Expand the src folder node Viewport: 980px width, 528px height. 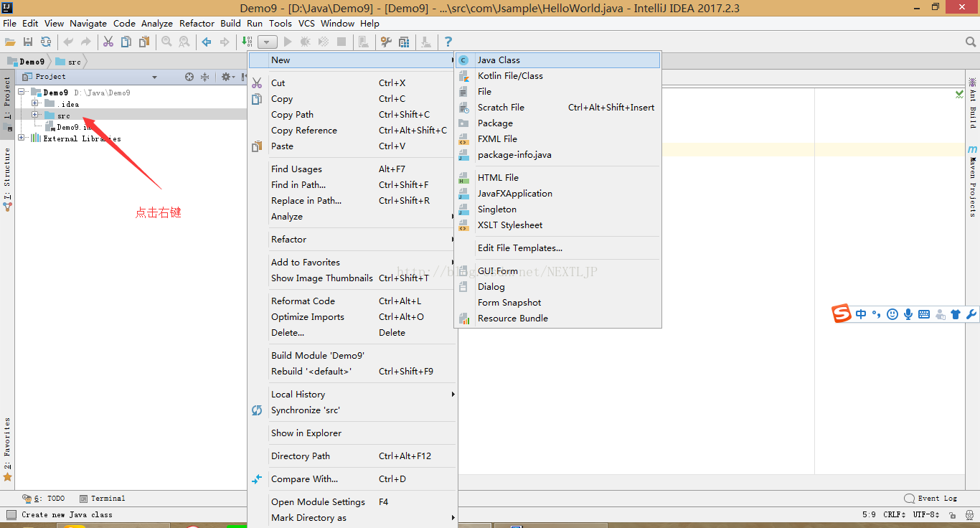tap(34, 115)
